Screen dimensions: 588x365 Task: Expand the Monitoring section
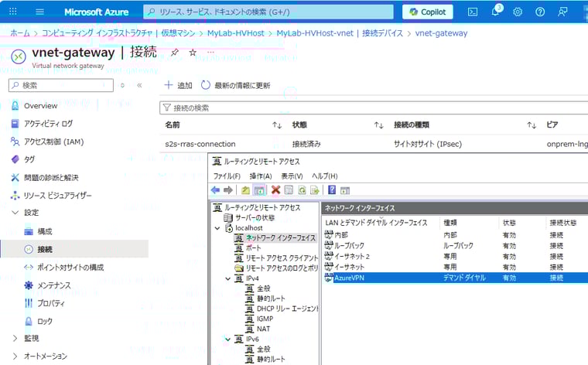click(x=15, y=339)
